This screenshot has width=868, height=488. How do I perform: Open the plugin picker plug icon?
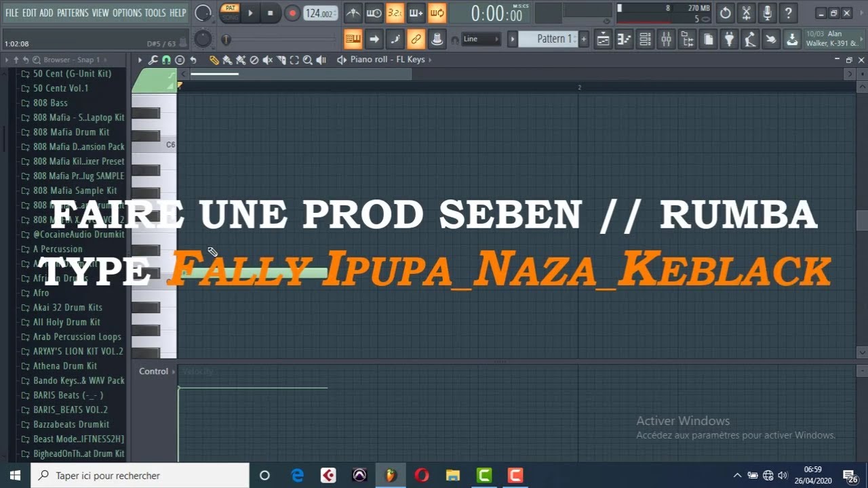point(729,39)
